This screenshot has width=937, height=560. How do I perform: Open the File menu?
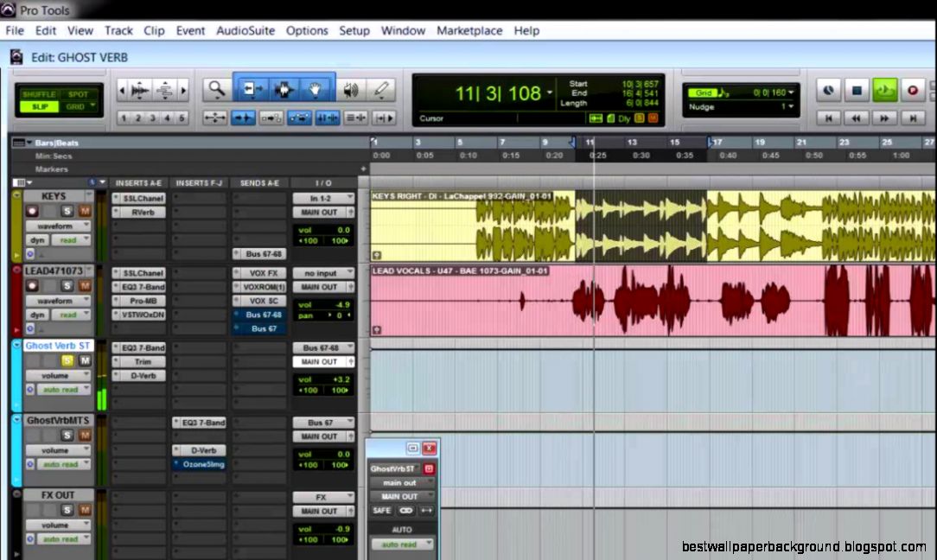pyautogui.click(x=15, y=30)
